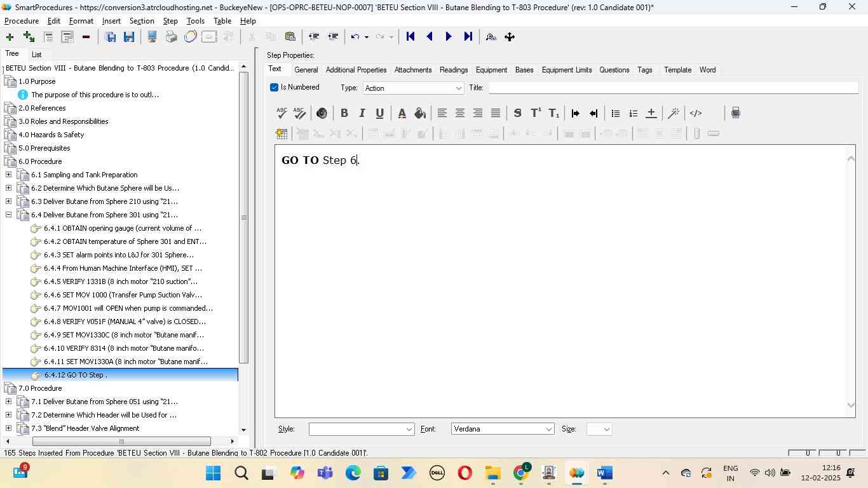The image size is (868, 488).
Task: Click the print icon in main toolbar
Action: tap(171, 37)
